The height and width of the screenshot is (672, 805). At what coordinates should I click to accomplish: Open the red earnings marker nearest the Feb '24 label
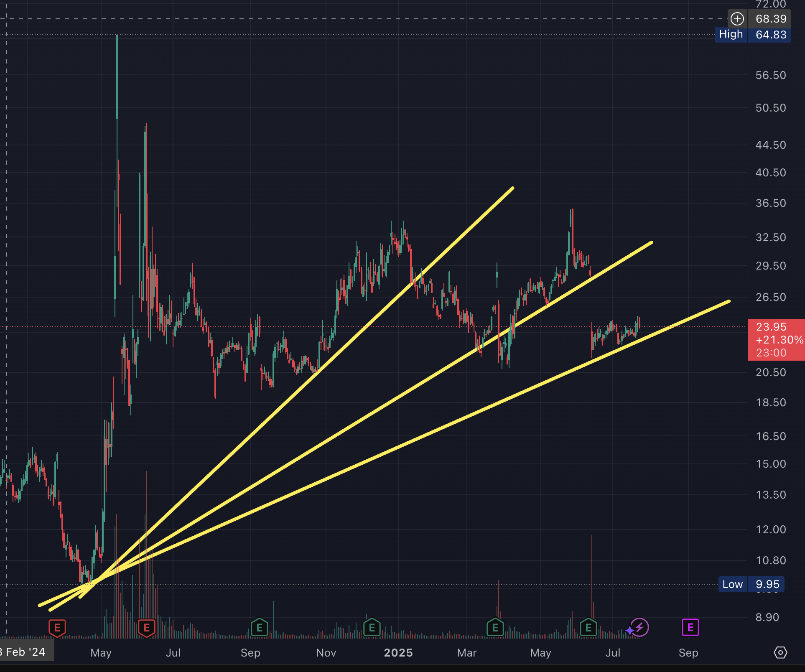(x=57, y=628)
